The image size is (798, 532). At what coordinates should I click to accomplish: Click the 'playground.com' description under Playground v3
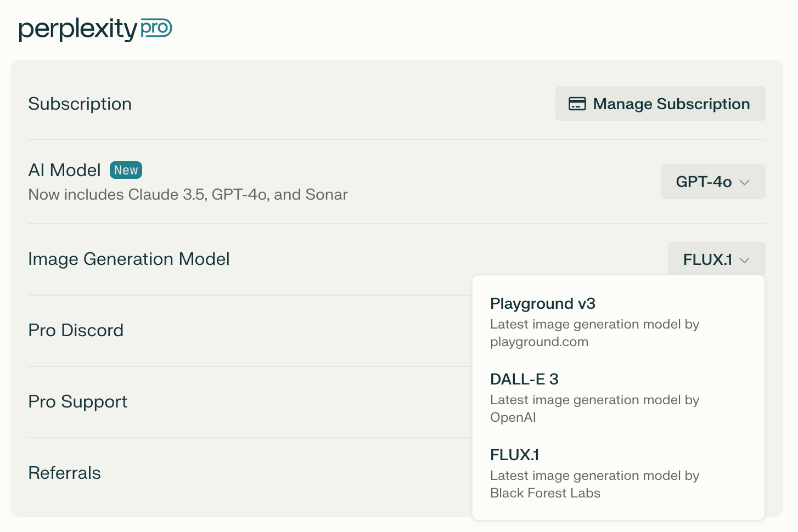click(x=539, y=342)
